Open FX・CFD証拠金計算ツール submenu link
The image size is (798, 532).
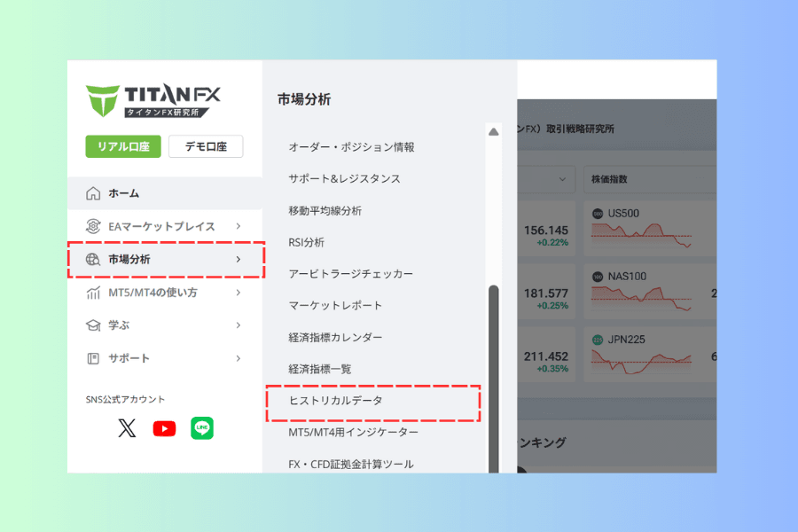[351, 465]
